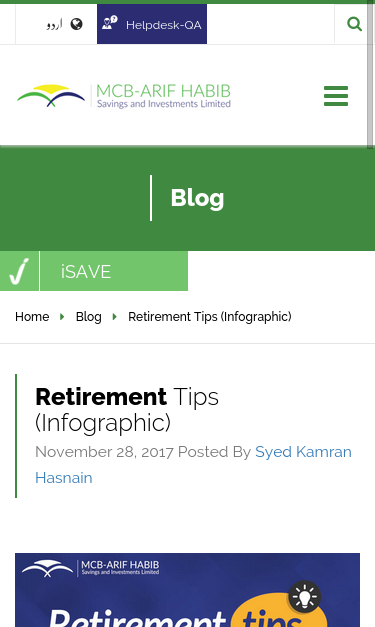Click the Hasnain author name link
Image resolution: width=375 pixels, height=627 pixels.
pos(64,478)
